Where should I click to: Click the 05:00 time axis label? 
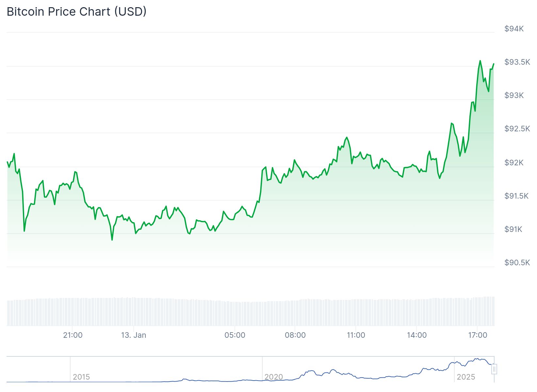tap(235, 335)
